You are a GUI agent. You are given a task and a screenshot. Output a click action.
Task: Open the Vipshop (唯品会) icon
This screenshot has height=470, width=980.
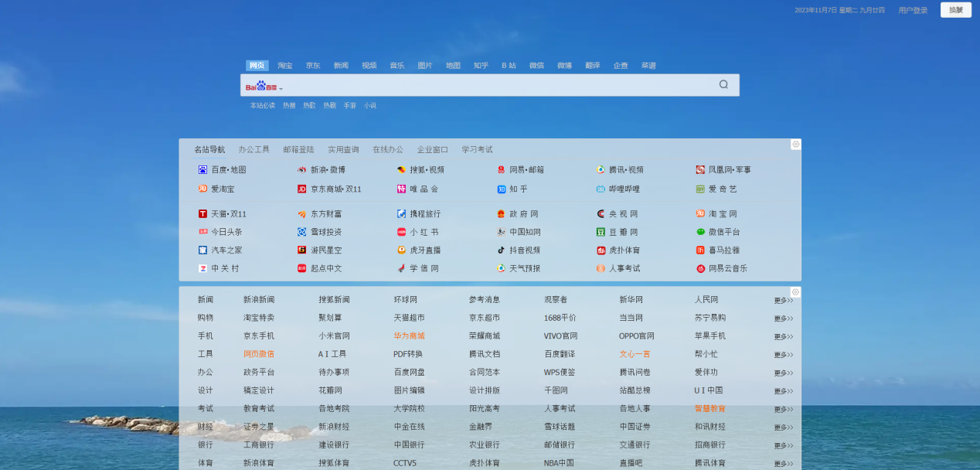401,189
